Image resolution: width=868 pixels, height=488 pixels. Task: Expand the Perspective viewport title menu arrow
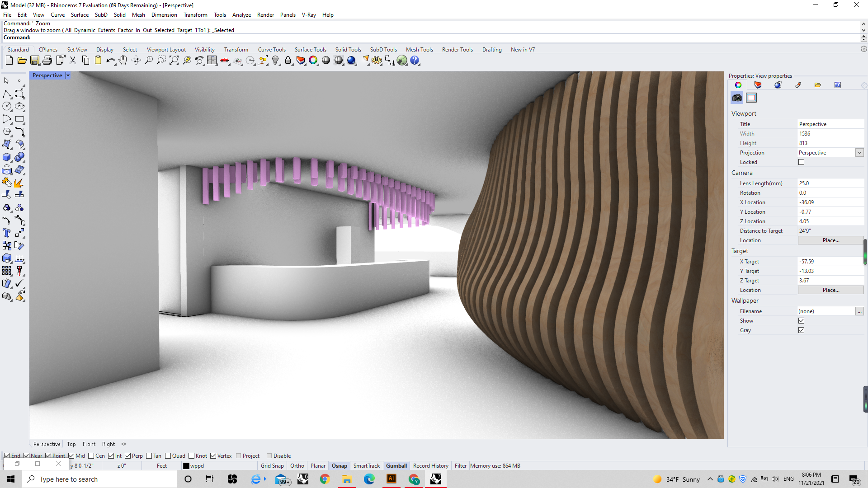pos(68,75)
